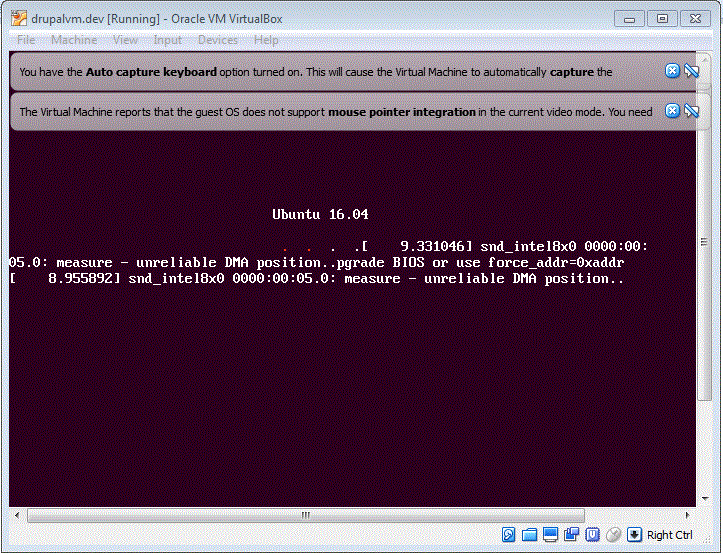The height and width of the screenshot is (554, 723).
Task: Open the File menu
Action: (26, 40)
